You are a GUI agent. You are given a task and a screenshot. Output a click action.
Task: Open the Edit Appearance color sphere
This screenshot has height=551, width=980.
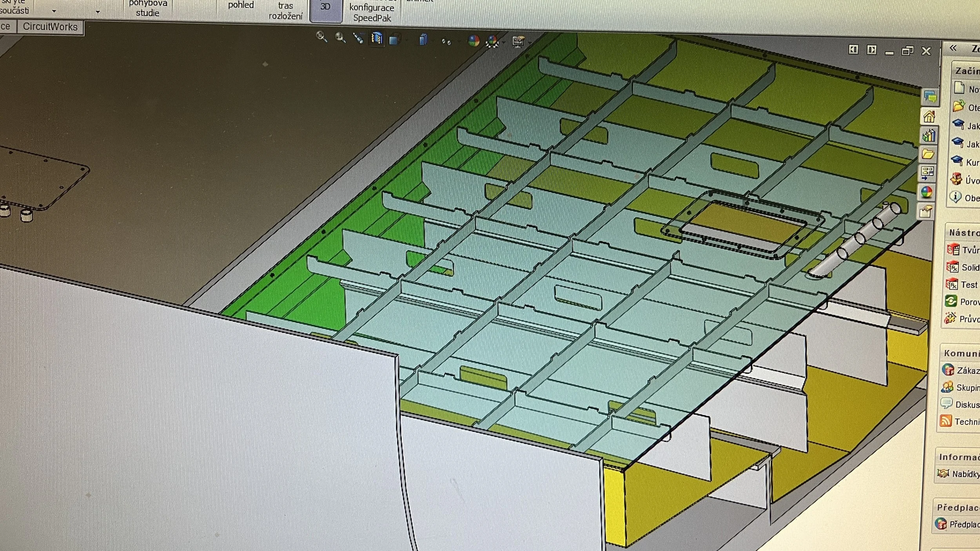(474, 41)
